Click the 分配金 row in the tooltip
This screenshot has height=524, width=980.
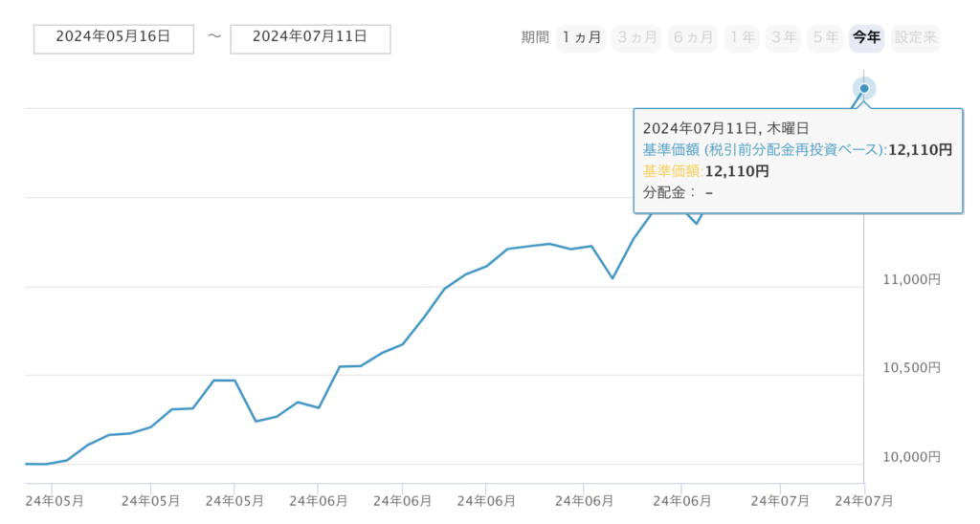(678, 192)
